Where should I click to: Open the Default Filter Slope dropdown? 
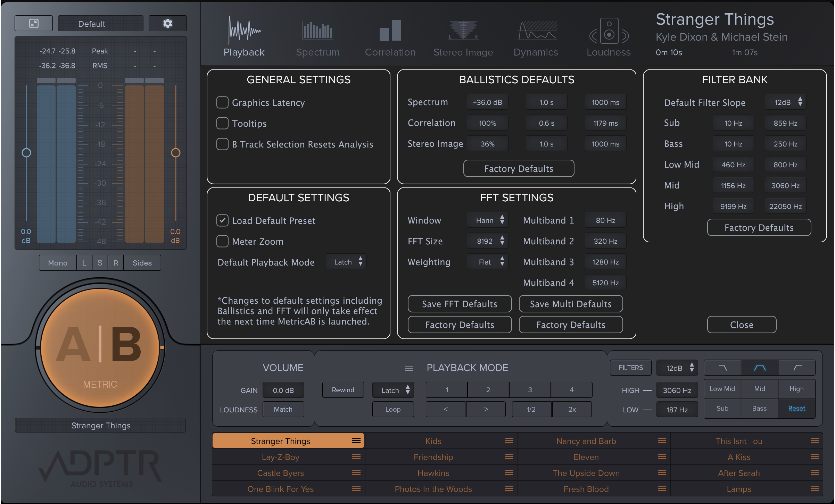click(x=785, y=102)
